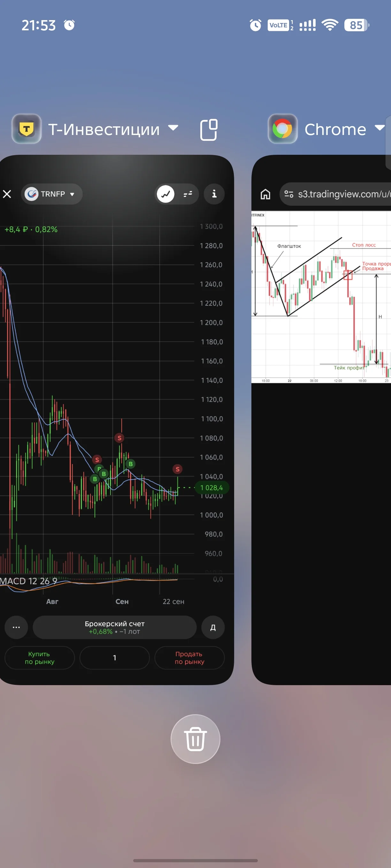This screenshot has width=391, height=868.
Task: Tap the MACD 12 26 9 indicator label
Action: pos(28,581)
